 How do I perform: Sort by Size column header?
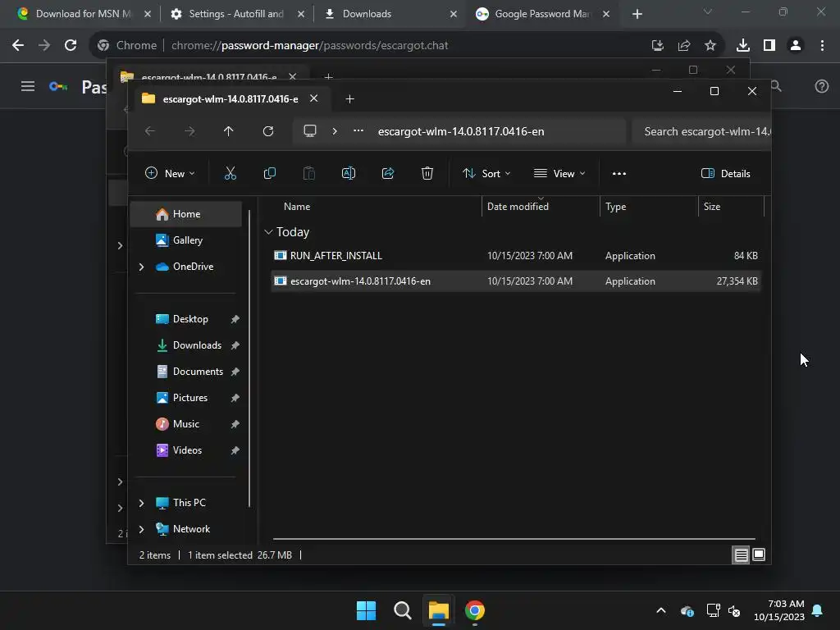click(x=711, y=206)
